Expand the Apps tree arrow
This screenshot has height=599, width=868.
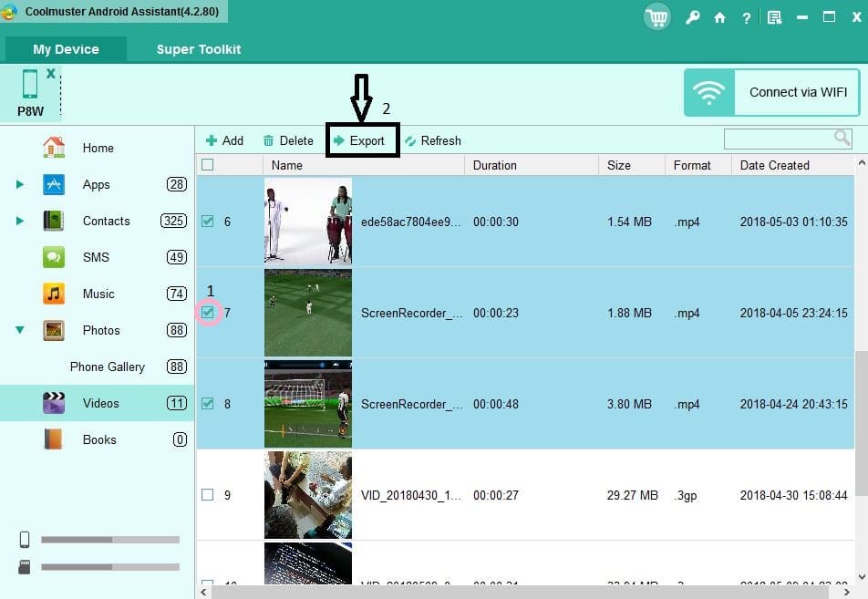tap(20, 184)
